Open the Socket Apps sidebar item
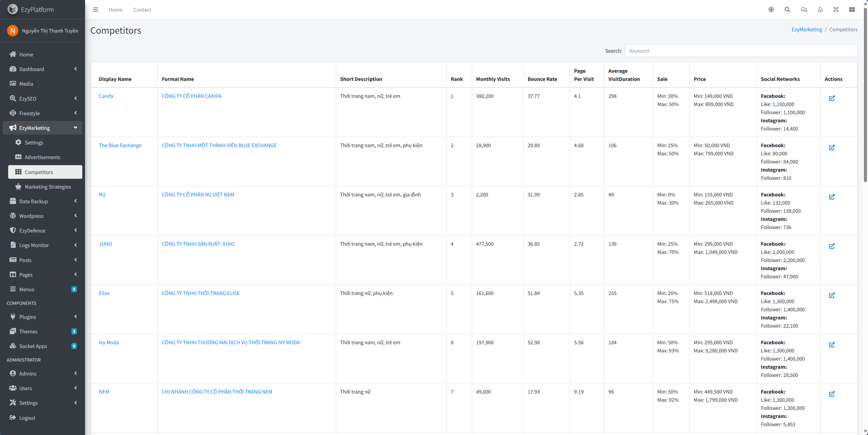 point(43,346)
